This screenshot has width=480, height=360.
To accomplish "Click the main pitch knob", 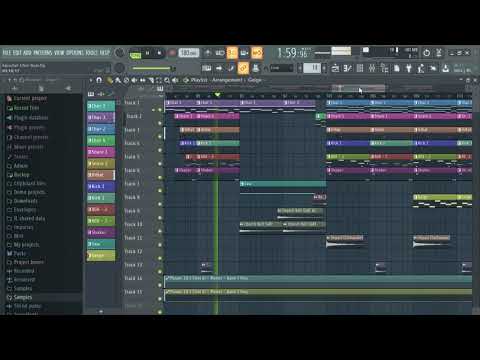I will 119,68.
